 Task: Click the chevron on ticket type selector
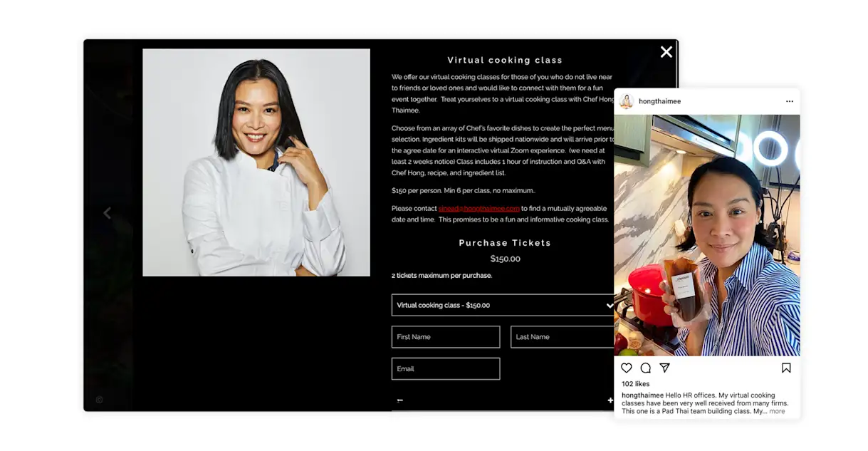[610, 305]
